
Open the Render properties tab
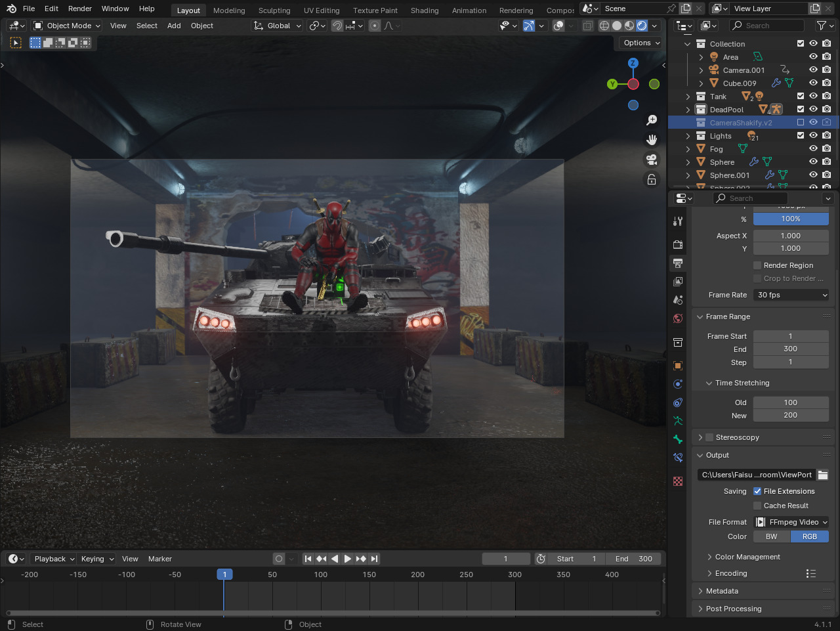[x=678, y=244]
